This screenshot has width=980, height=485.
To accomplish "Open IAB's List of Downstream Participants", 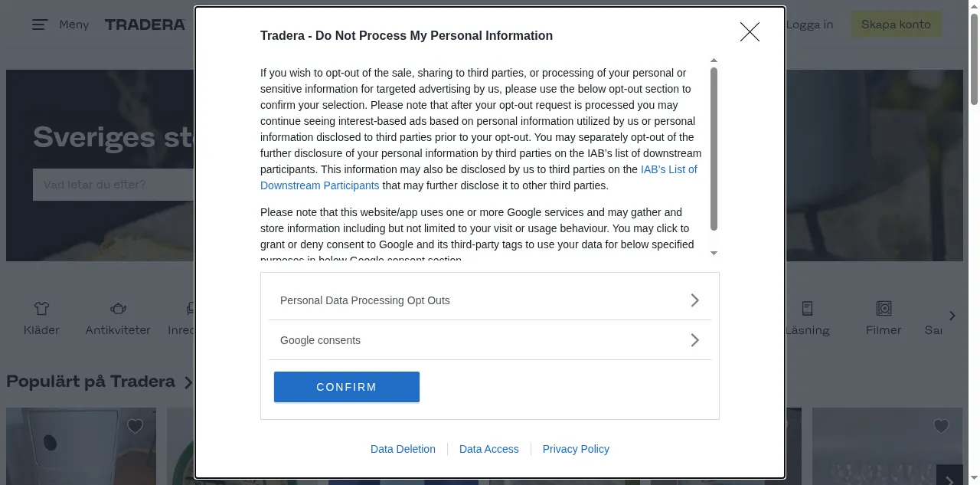I will pyautogui.click(x=668, y=169).
